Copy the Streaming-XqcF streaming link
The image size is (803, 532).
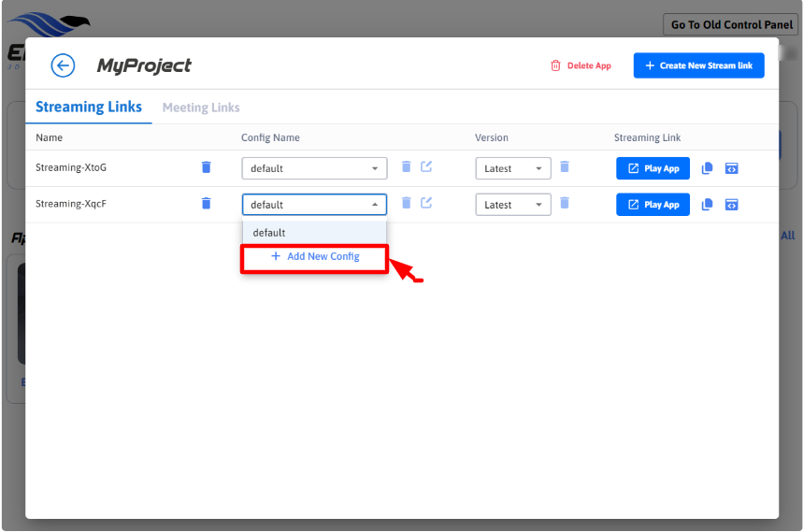708,205
